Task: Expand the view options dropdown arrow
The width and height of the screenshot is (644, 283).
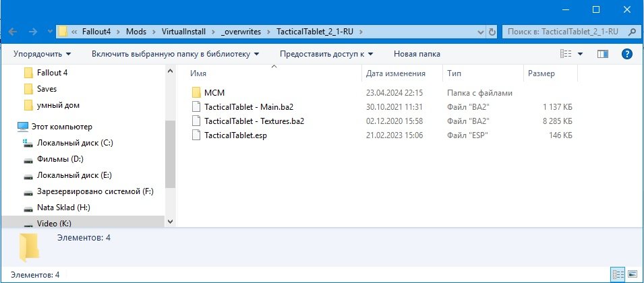Action: [x=580, y=54]
